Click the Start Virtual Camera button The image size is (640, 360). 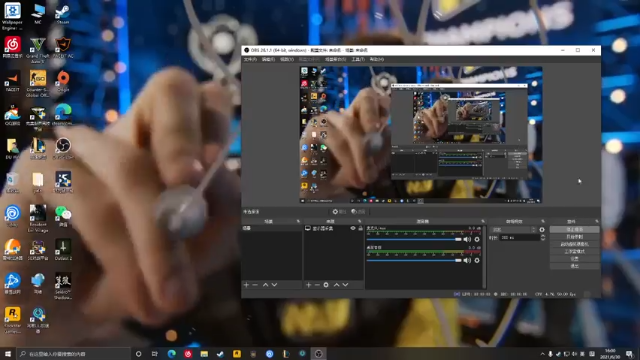pyautogui.click(x=574, y=244)
